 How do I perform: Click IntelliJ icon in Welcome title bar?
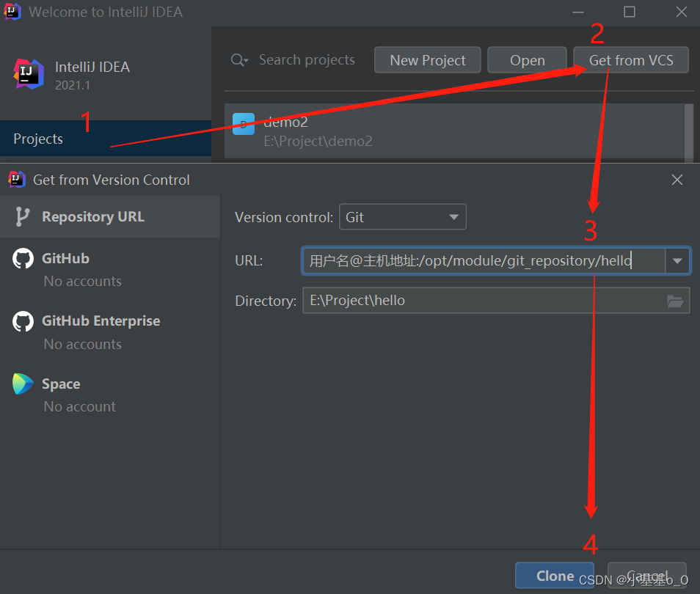[x=12, y=12]
